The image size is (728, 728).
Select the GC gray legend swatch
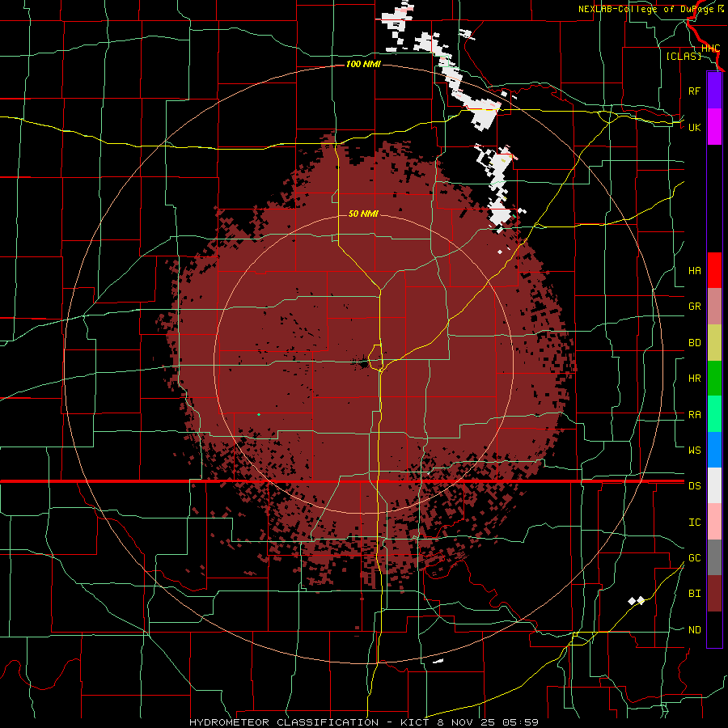tap(714, 557)
